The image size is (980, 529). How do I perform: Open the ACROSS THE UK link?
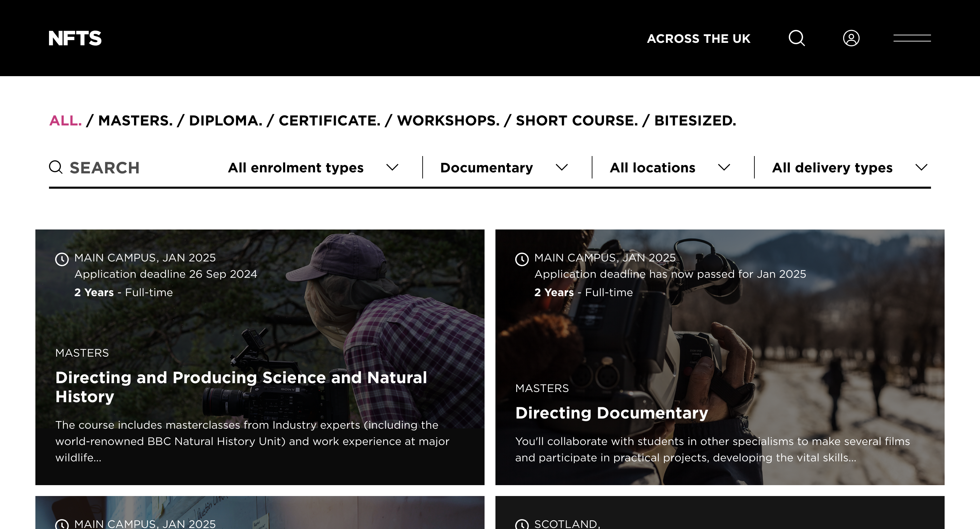click(699, 38)
